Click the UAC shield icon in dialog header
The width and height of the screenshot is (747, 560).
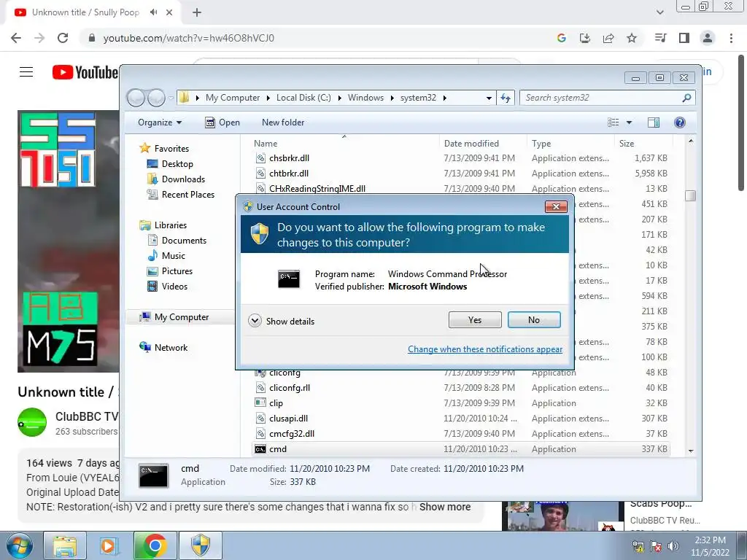[260, 234]
